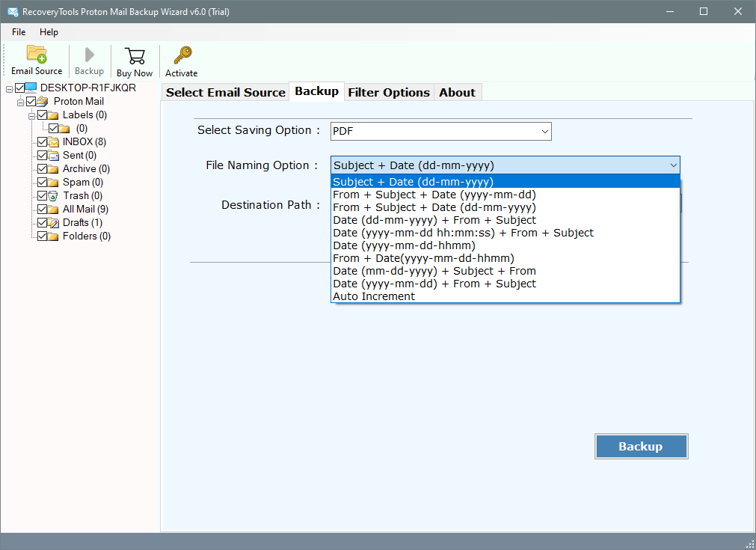Image resolution: width=756 pixels, height=550 pixels.
Task: Collapse the Labels tree node
Action: click(31, 116)
